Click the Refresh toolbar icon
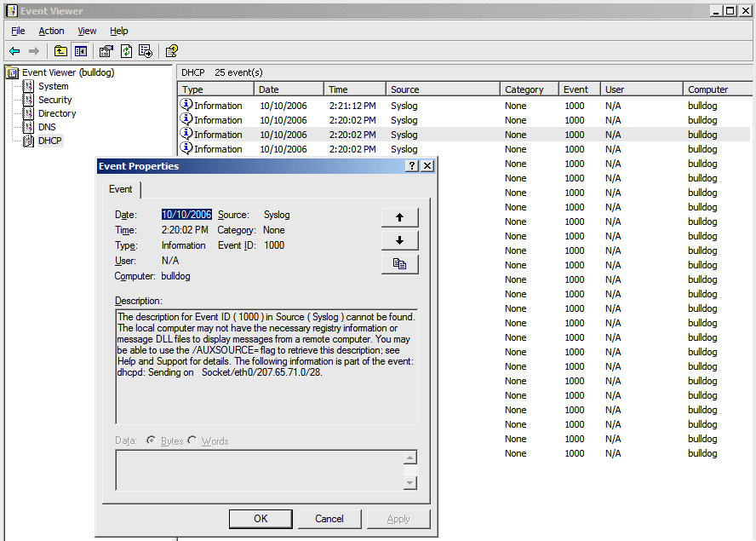The width and height of the screenshot is (756, 541). tap(126, 51)
